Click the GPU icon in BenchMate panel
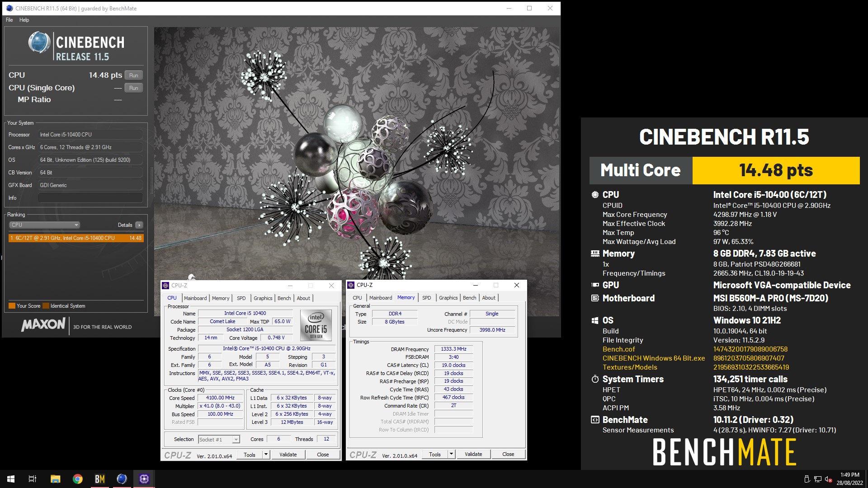Image resolution: width=868 pixels, height=488 pixels. pyautogui.click(x=595, y=285)
